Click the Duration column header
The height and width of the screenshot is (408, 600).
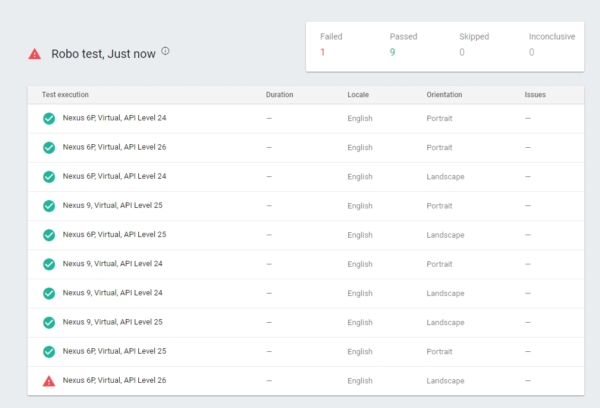(279, 95)
